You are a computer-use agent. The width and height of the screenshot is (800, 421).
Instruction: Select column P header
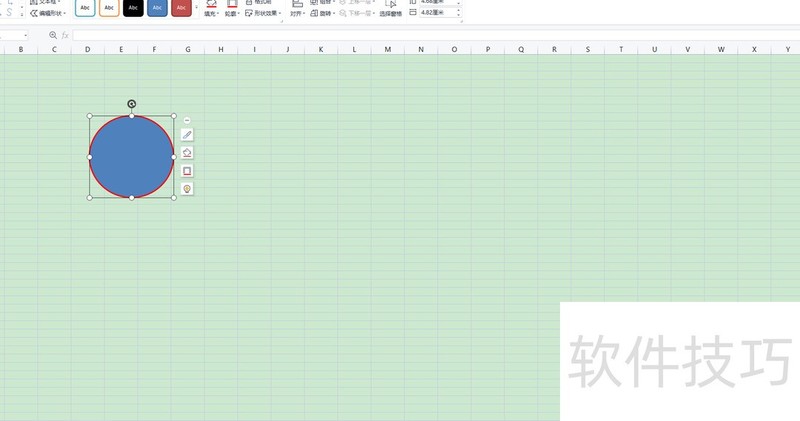[488, 49]
